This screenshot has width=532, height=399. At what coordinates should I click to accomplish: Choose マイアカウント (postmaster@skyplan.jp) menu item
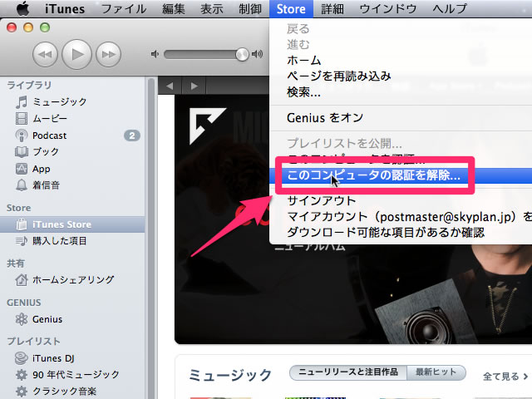[x=401, y=217]
